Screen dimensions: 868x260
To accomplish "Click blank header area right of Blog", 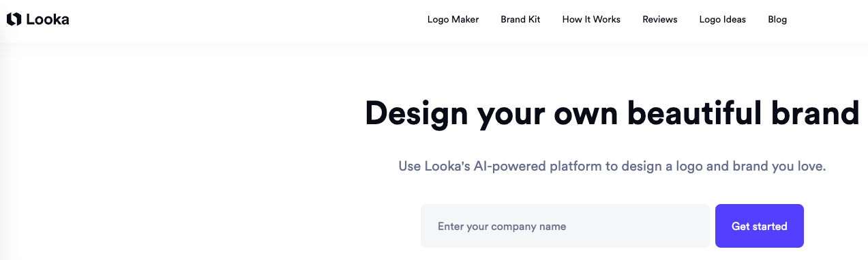I will [x=828, y=20].
